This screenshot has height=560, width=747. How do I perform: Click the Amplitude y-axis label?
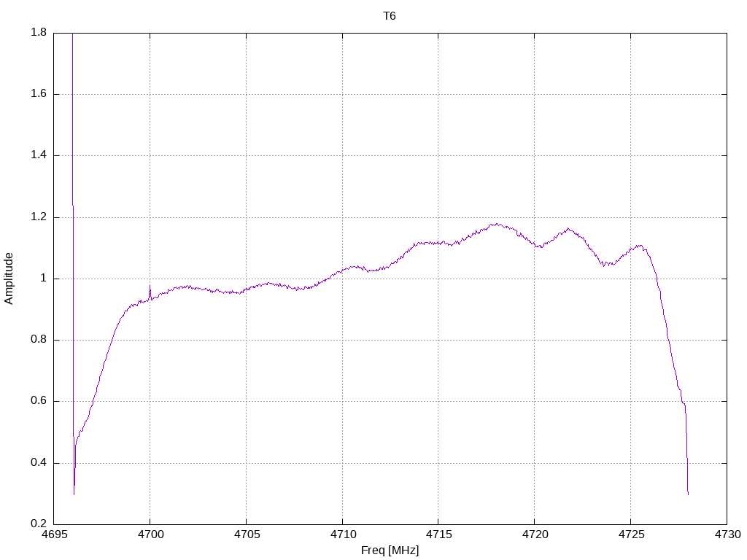pos(9,279)
